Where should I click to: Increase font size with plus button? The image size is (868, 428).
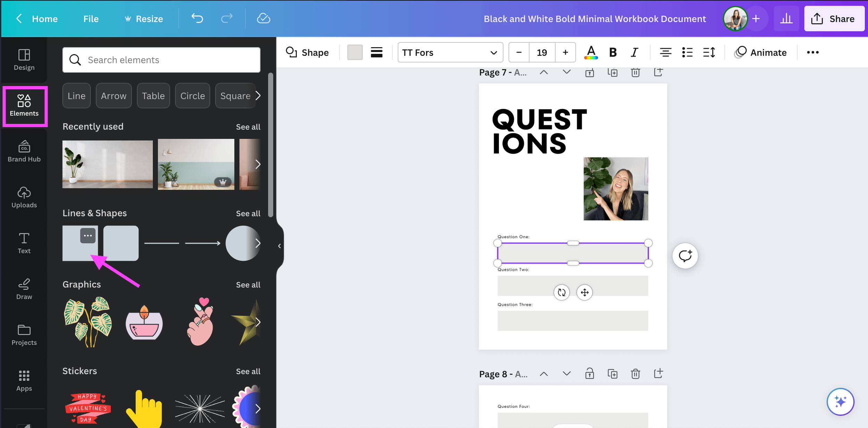[565, 52]
